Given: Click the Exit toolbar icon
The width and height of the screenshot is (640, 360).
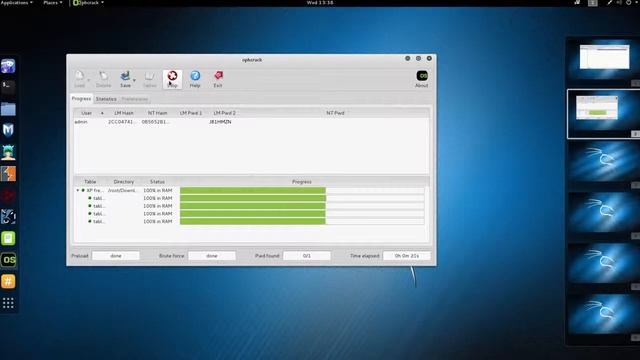Looking at the screenshot, I should 218,79.
